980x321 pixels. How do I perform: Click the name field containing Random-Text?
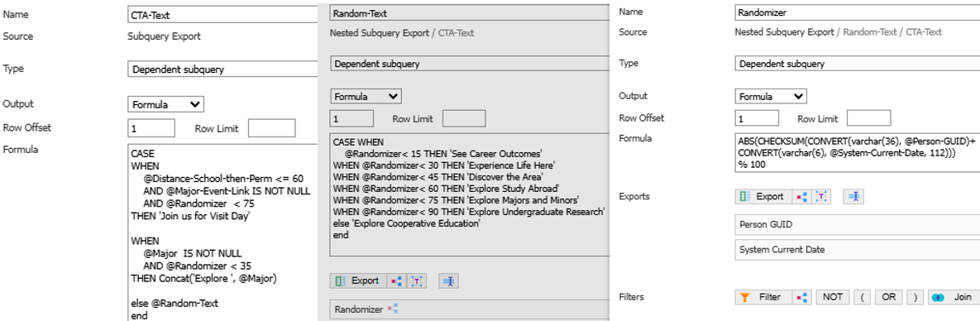pyautogui.click(x=469, y=13)
